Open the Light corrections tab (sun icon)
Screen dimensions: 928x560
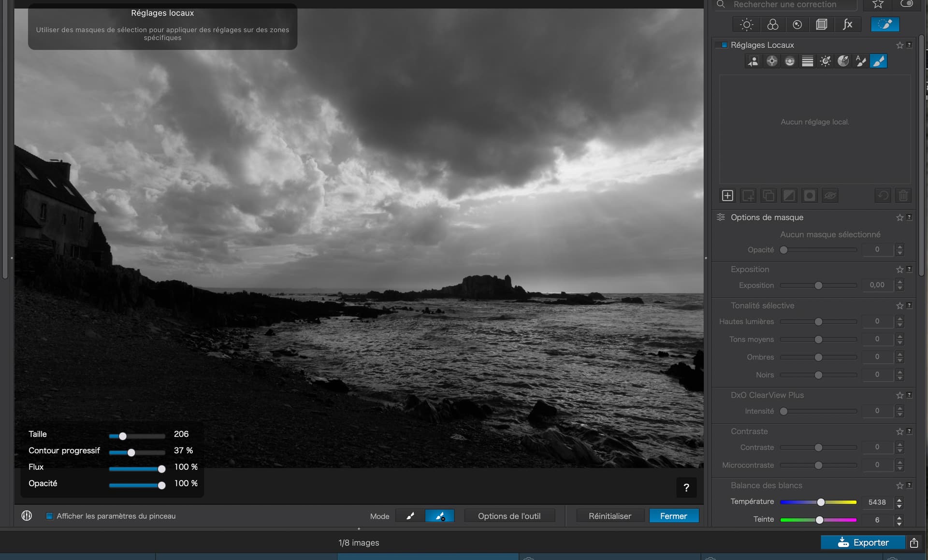click(x=746, y=25)
